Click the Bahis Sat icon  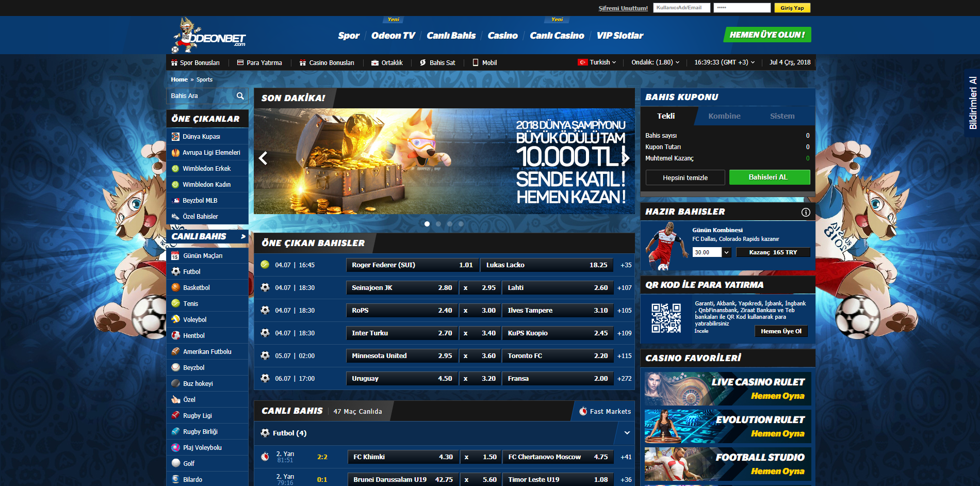pos(422,62)
